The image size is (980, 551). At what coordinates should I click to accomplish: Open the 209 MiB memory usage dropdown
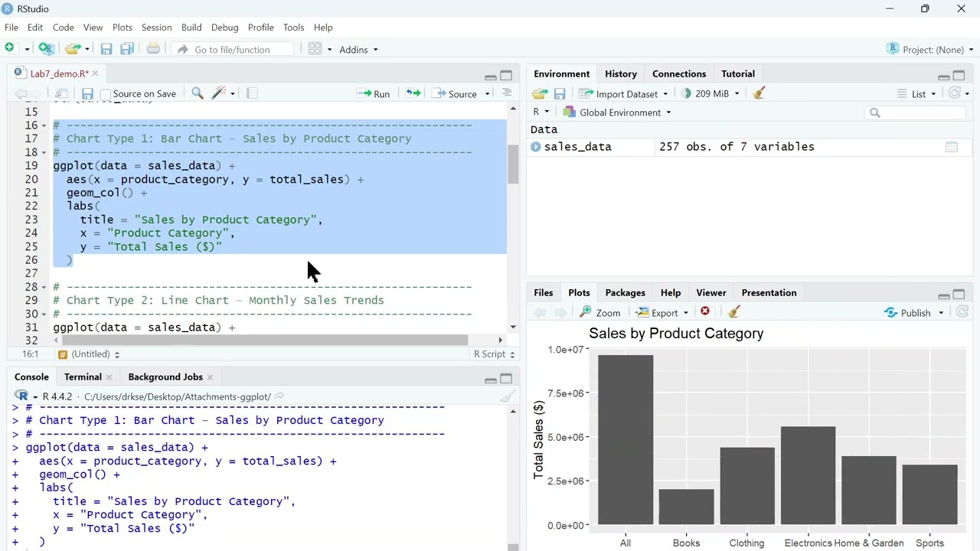710,93
